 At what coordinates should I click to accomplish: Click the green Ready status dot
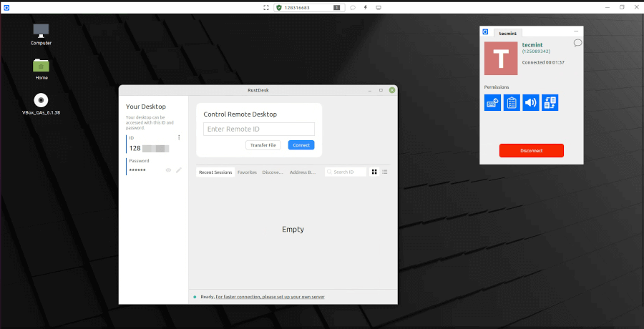click(x=195, y=297)
